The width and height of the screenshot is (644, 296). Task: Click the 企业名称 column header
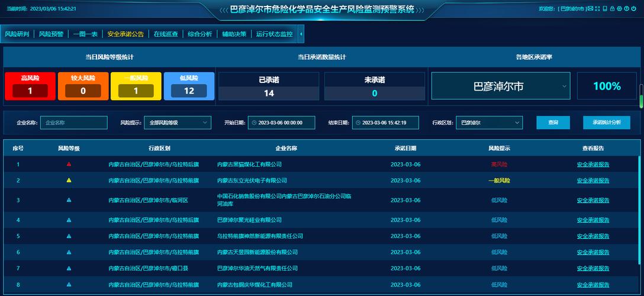(x=286, y=148)
